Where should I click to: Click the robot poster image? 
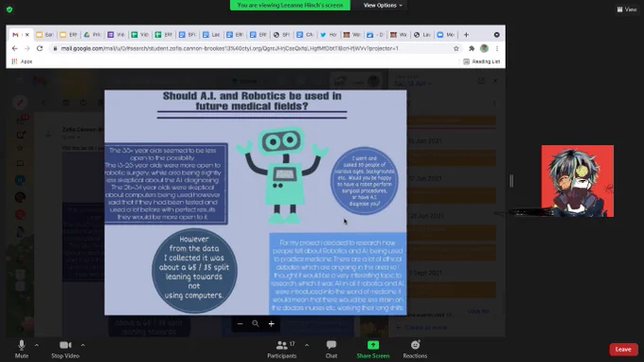coord(256,203)
